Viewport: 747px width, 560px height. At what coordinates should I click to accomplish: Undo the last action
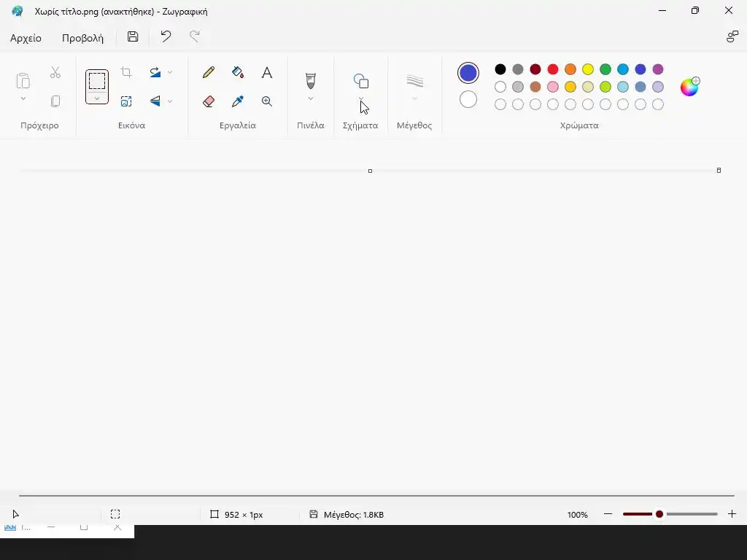click(166, 36)
